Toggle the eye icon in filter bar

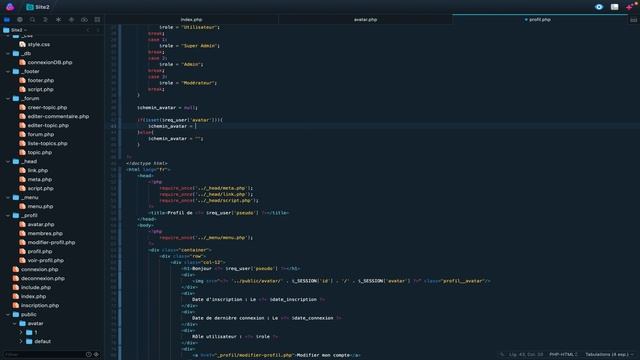pos(97,354)
